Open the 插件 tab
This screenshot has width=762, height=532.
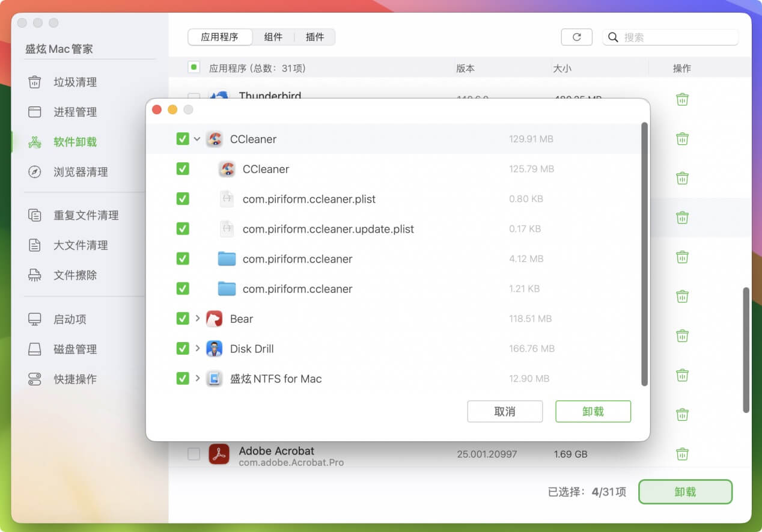[315, 37]
